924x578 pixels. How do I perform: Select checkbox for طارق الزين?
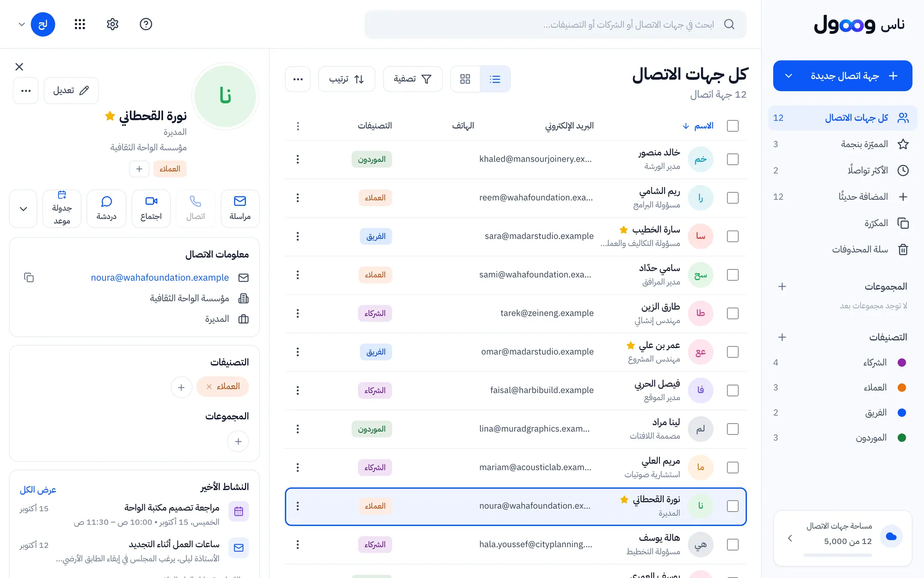(x=732, y=313)
